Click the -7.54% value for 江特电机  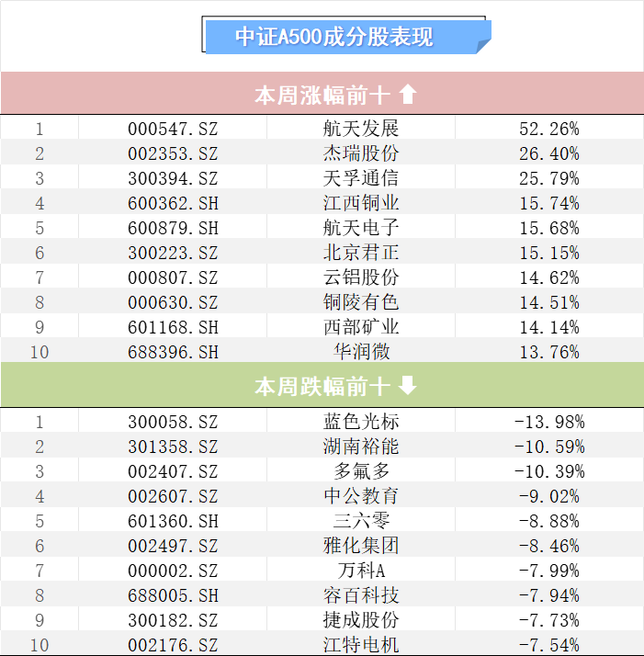(549, 645)
